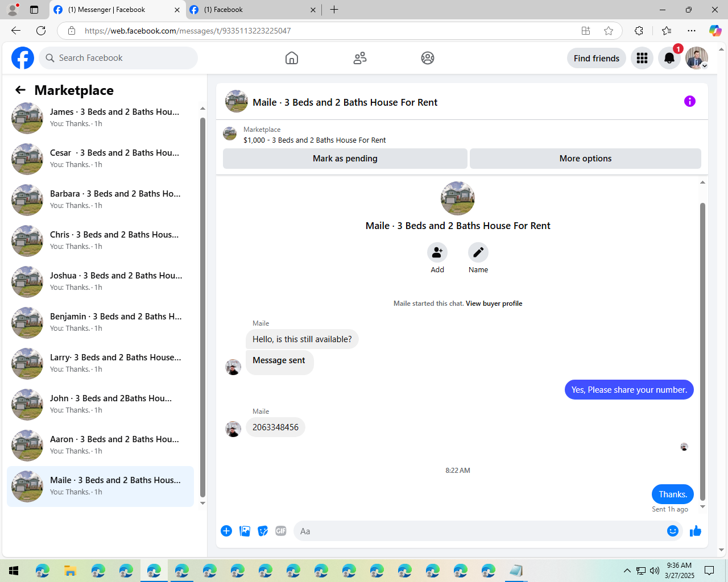Viewport: 728px width, 582px height.
Task: Choose a sticker in the composer
Action: click(x=263, y=531)
